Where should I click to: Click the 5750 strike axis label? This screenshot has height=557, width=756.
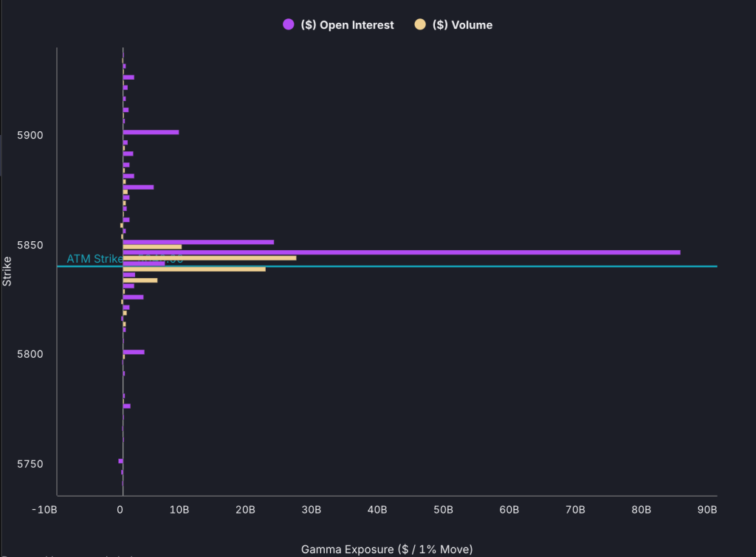[x=31, y=464]
